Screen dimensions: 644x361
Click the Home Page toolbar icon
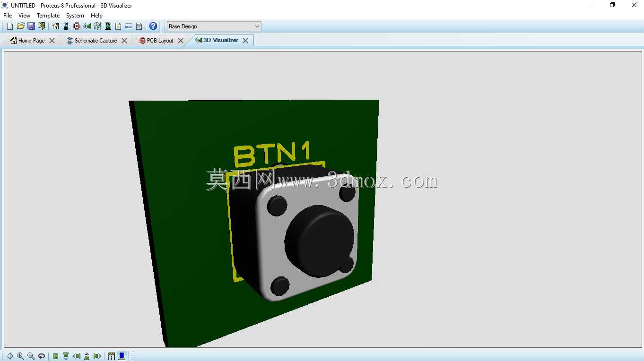56,26
